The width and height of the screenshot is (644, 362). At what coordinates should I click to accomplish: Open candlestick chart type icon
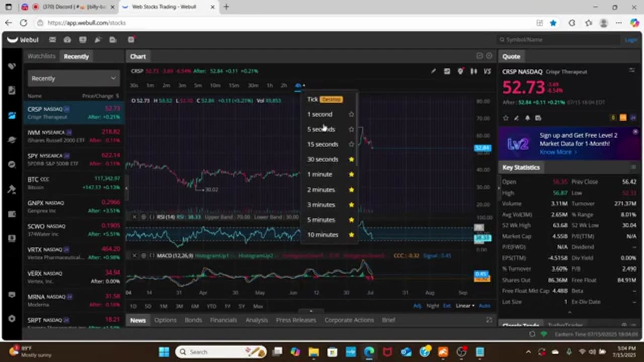[473, 71]
